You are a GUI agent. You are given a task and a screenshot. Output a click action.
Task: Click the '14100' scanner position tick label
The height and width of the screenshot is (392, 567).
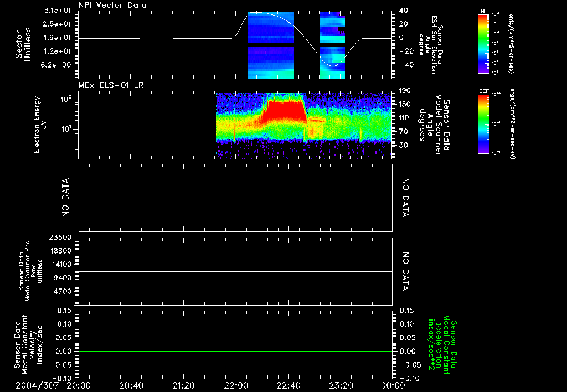tap(61, 264)
